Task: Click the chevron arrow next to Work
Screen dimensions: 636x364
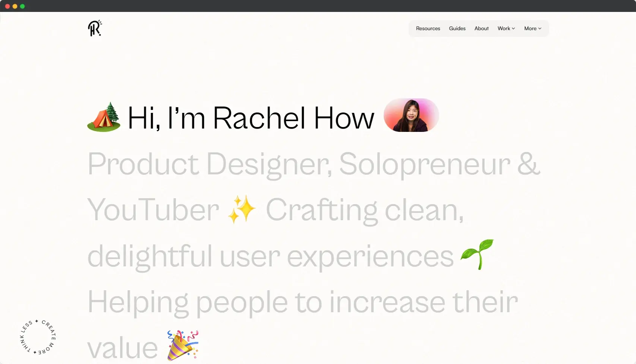Action: pos(513,29)
